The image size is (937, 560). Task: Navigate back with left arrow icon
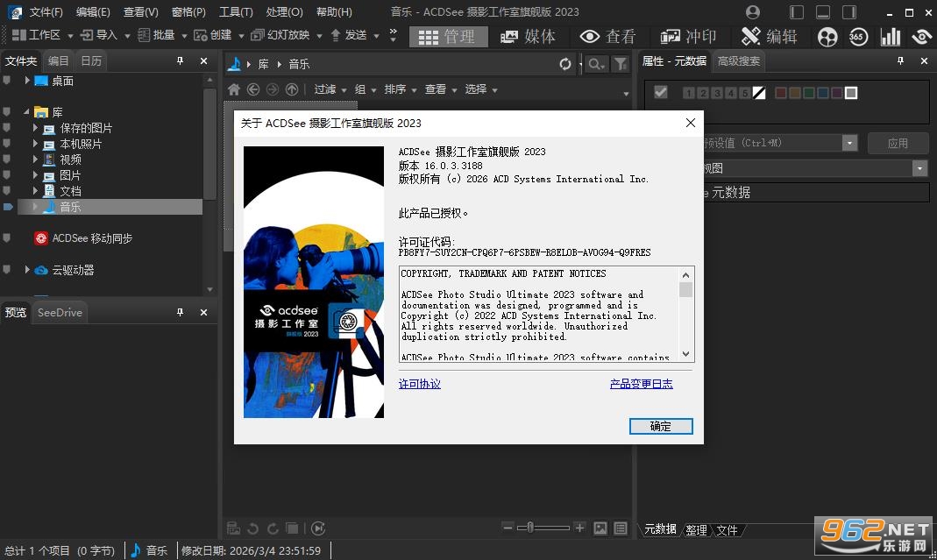253,89
